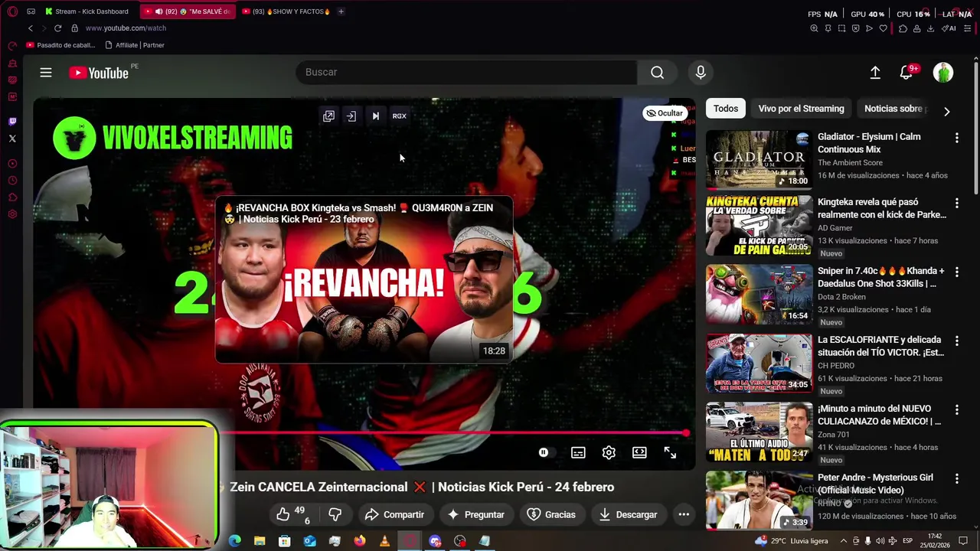Click the Compartir share button
Image resolution: width=980 pixels, height=551 pixels.
(x=394, y=514)
